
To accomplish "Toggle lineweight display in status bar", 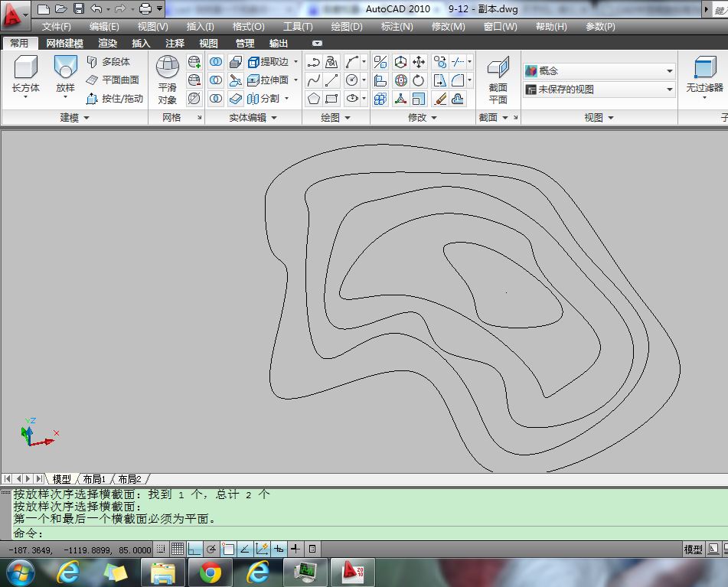I will (x=295, y=549).
